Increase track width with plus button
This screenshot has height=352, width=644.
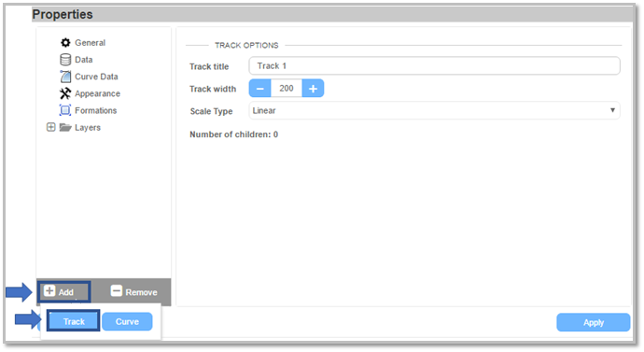coord(313,89)
